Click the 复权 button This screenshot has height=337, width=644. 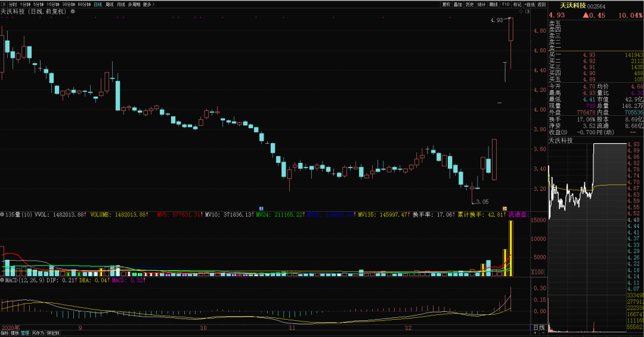coord(446,5)
